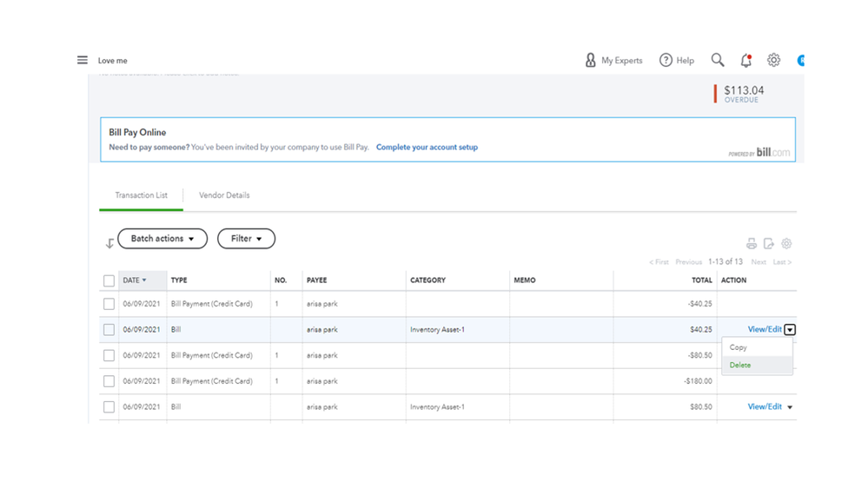Choose Delete from the action menu
Screen dimensions: 868x488
[740, 366]
